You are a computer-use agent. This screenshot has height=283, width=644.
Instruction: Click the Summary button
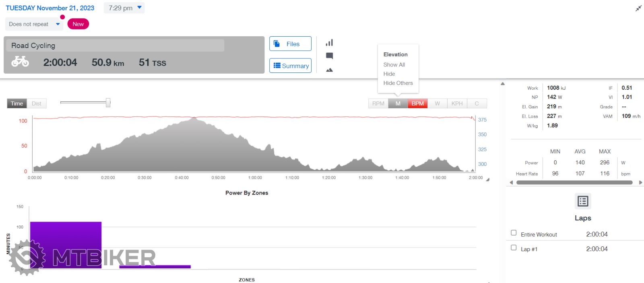pos(290,66)
